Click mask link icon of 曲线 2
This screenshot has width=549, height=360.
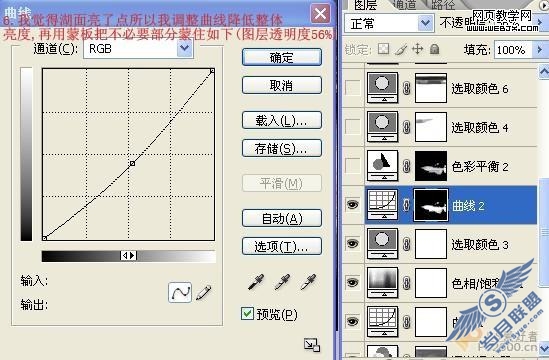tap(406, 205)
